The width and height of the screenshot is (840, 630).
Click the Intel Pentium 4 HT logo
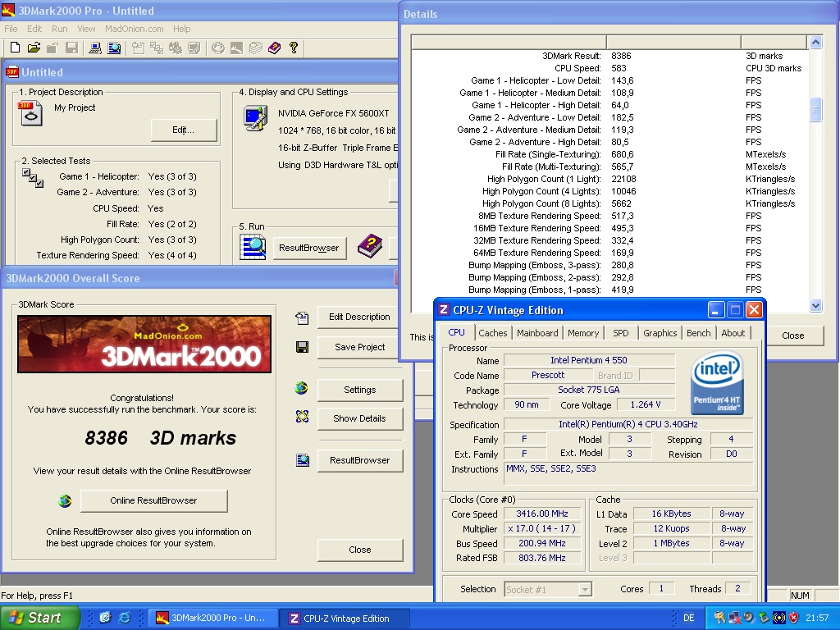click(717, 383)
